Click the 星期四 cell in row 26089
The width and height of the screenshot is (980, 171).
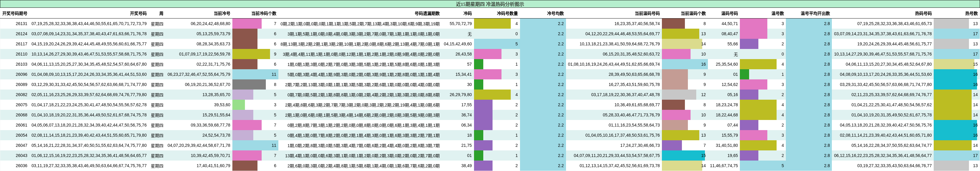[157, 84]
